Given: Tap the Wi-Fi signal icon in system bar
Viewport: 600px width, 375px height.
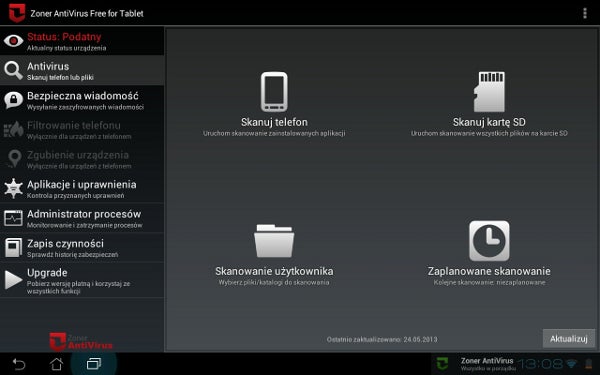Looking at the screenshot, I should pyautogui.click(x=572, y=364).
